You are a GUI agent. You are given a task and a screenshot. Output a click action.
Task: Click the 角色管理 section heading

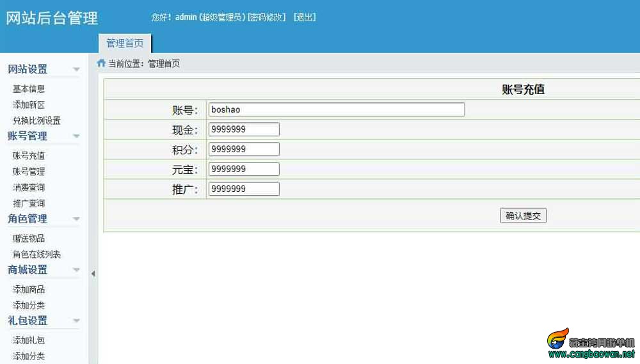(28, 219)
